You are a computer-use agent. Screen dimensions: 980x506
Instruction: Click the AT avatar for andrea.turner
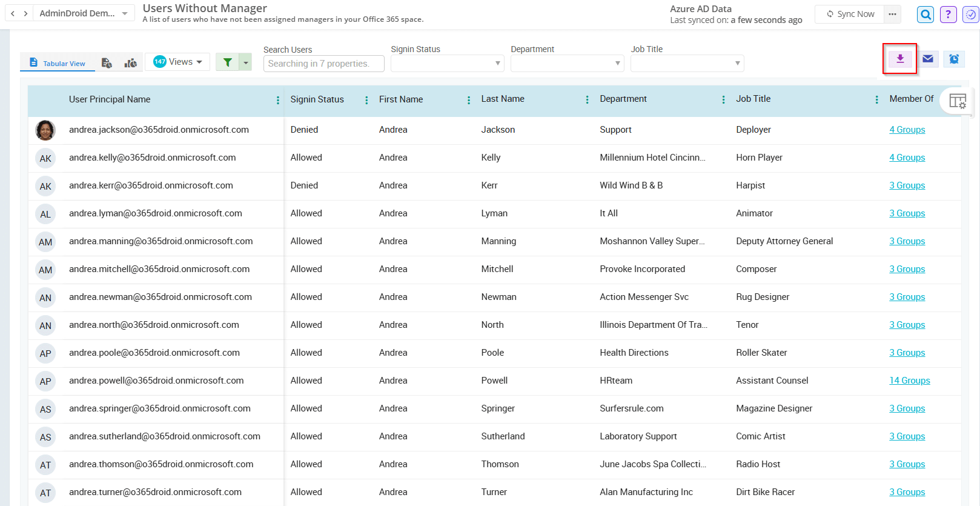coord(45,493)
